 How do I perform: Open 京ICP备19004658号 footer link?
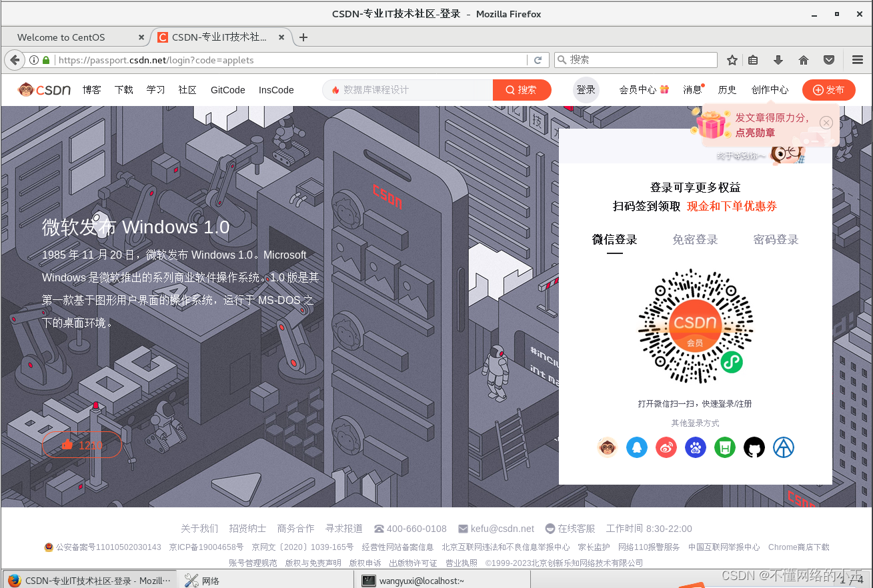pos(206,547)
